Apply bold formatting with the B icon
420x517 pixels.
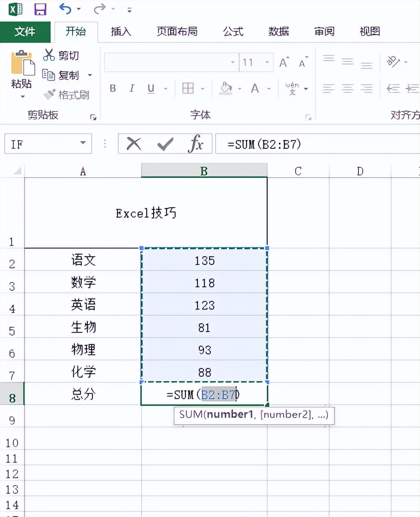112,89
